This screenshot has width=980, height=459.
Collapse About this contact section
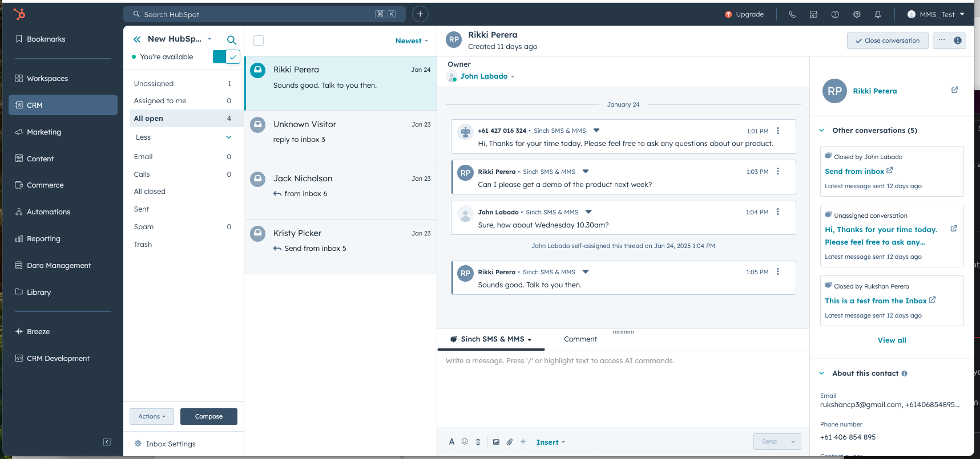(x=822, y=373)
